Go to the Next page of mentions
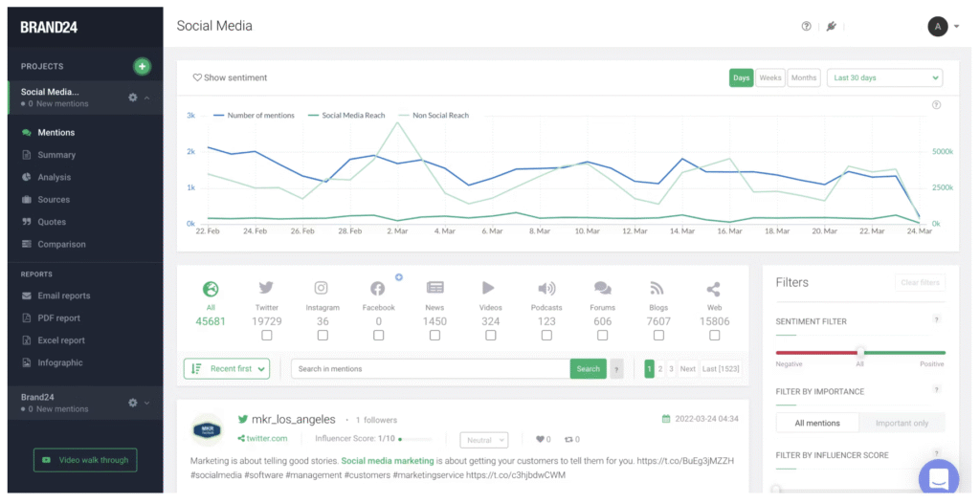980x503 pixels. click(x=687, y=369)
